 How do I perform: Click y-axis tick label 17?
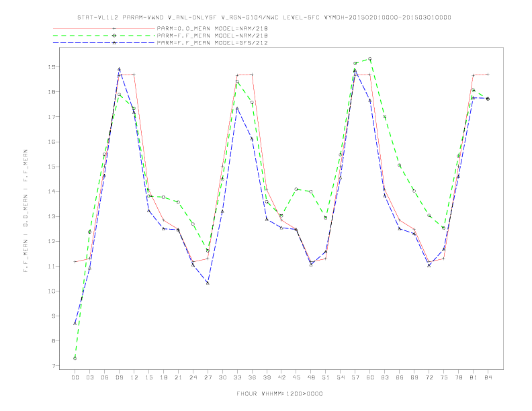point(52,117)
